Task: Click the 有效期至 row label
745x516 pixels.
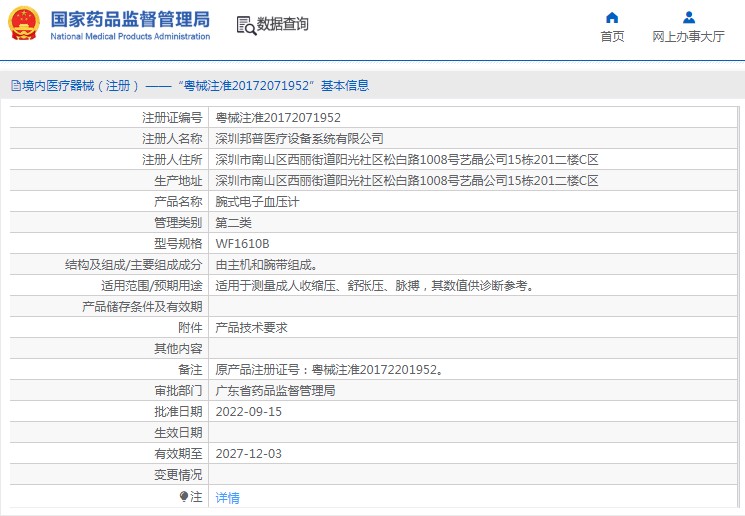Action: 178,454
